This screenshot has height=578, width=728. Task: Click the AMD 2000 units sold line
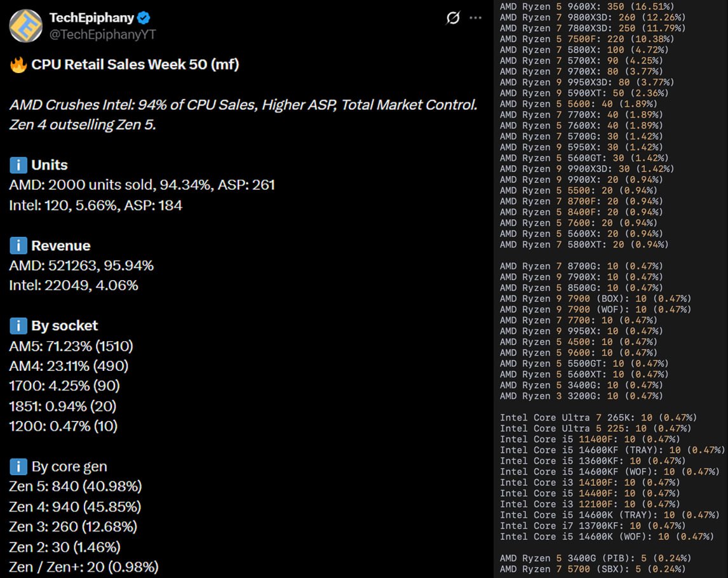(x=142, y=185)
